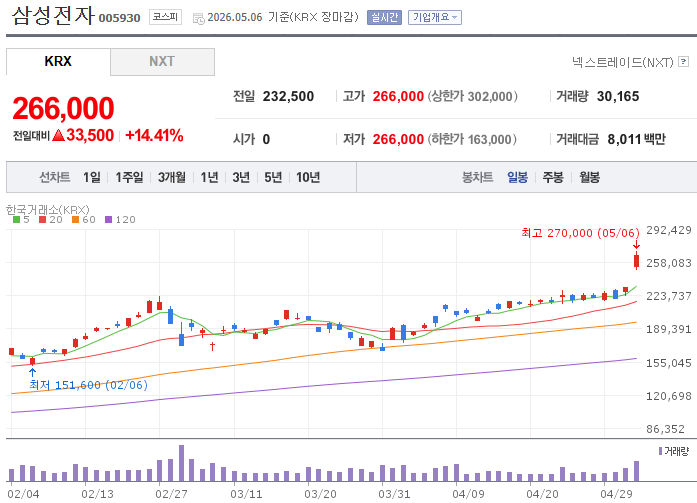Click the 2026.05.06 date text

(235, 17)
